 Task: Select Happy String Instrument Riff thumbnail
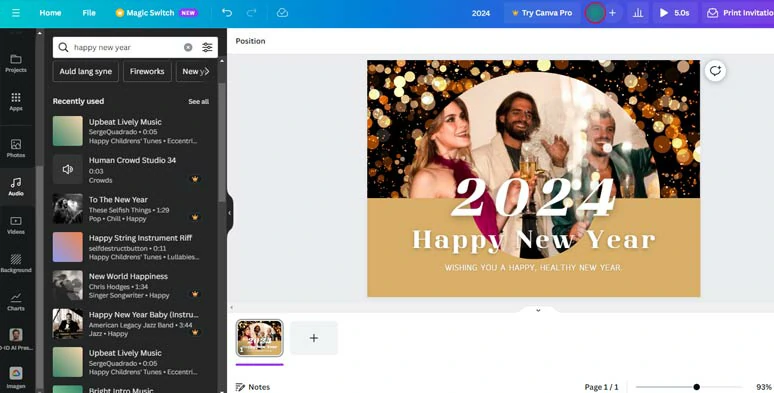pyautogui.click(x=68, y=247)
